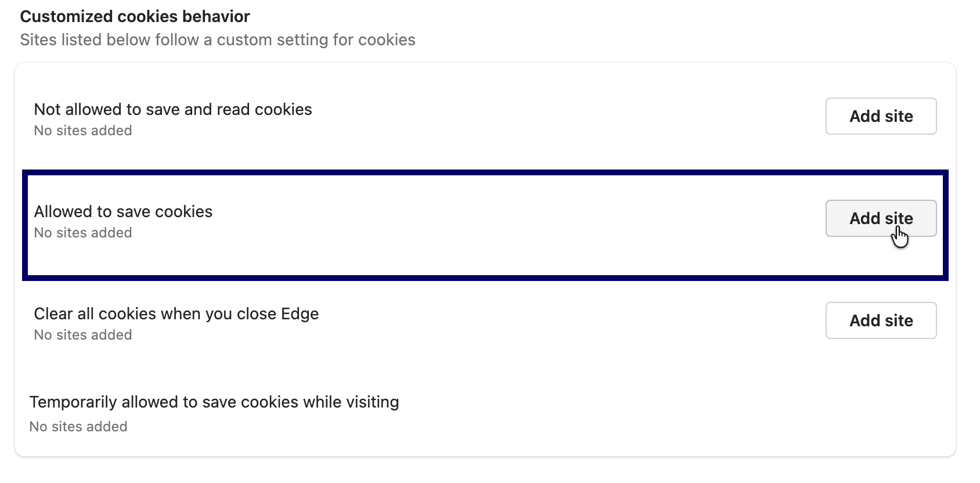
Task: Select "Temporarily allowed to save cookies while visiting" label
Action: tap(214, 402)
